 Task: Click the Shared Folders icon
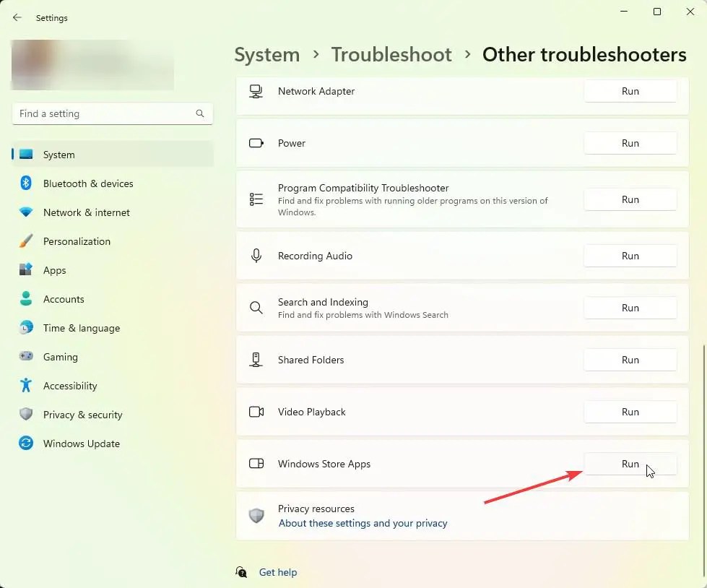[x=256, y=360]
